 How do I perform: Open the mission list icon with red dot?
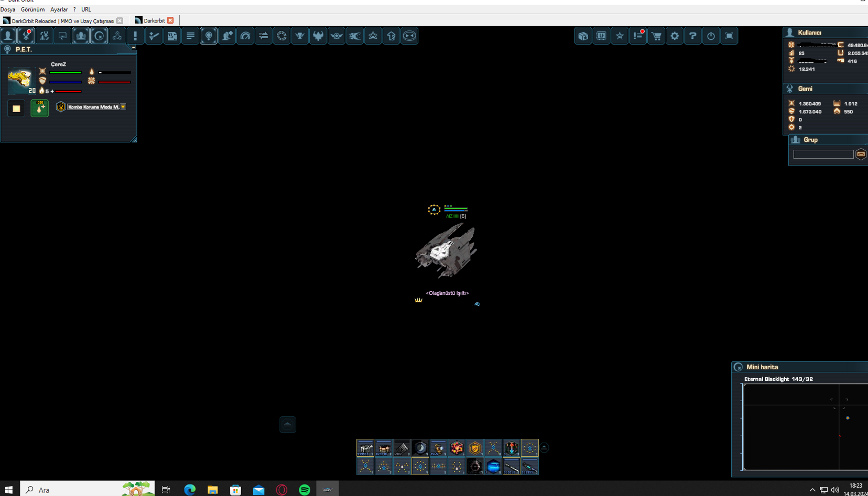click(638, 36)
